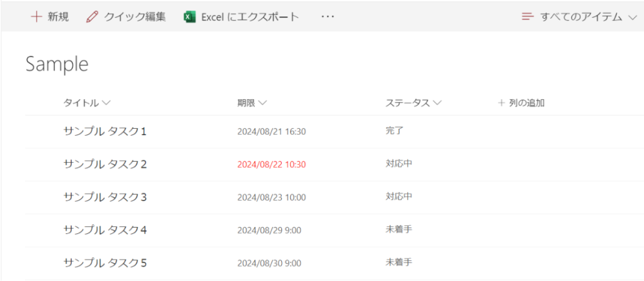
Task: Open the ステータス column header dropdown
Action: [x=437, y=102]
